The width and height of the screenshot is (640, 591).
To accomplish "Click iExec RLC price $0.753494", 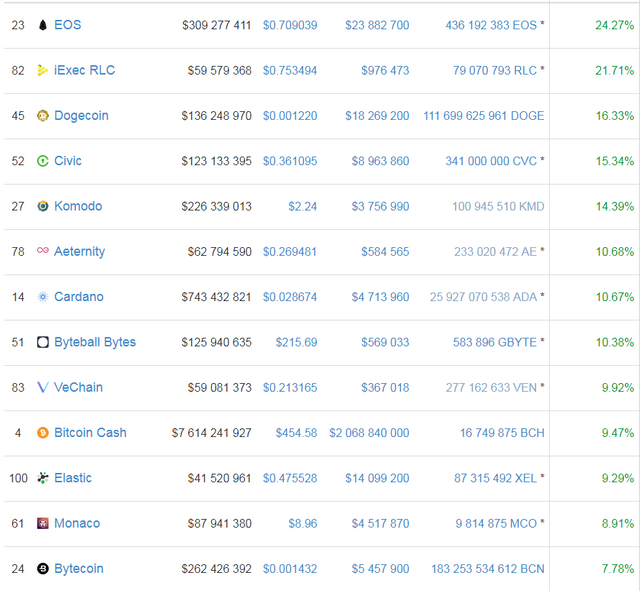I will pyautogui.click(x=290, y=71).
